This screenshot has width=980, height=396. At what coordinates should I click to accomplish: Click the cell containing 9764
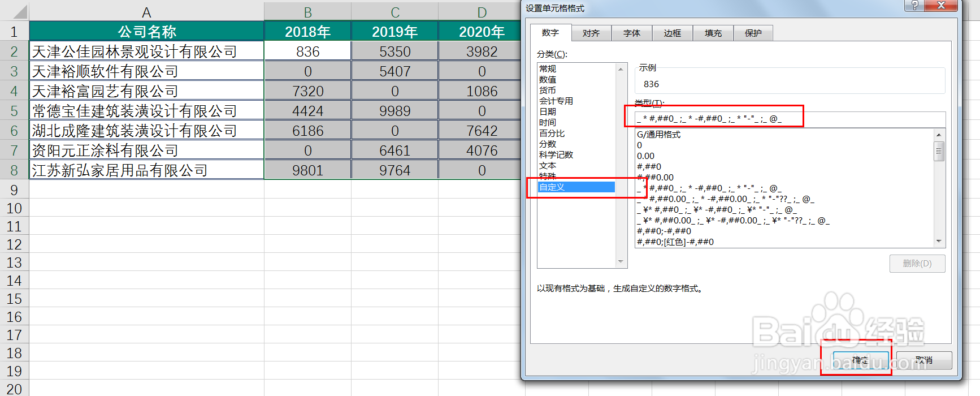pyautogui.click(x=395, y=170)
